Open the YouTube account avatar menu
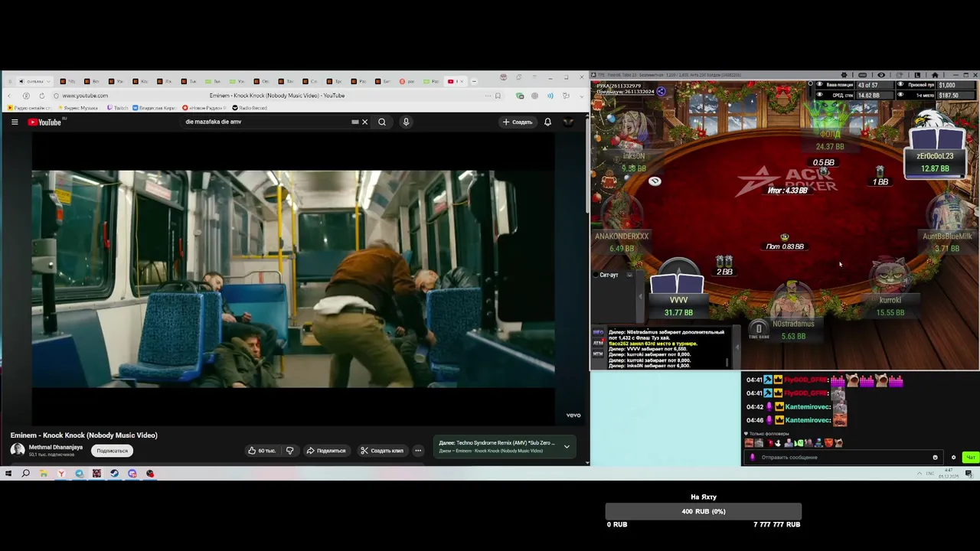980x551 pixels. [568, 122]
